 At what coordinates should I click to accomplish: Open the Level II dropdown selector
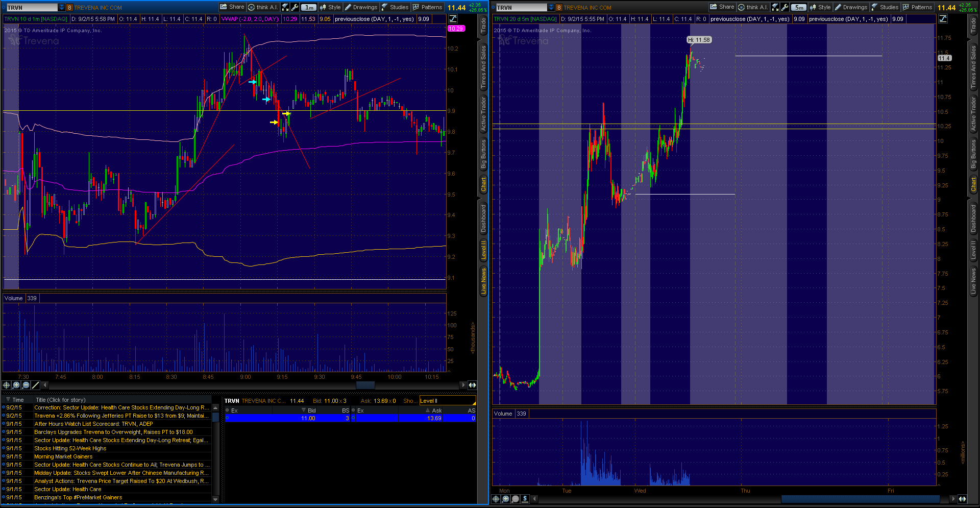coord(448,401)
